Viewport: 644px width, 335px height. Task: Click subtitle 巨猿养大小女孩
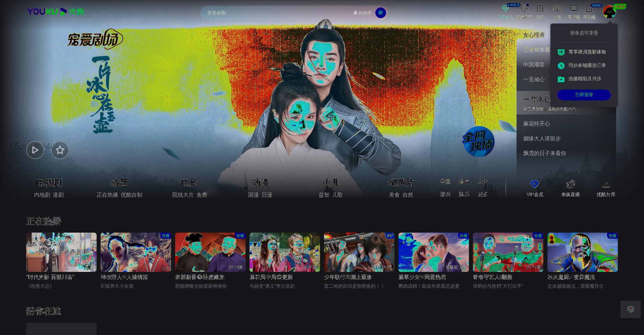coord(117,286)
